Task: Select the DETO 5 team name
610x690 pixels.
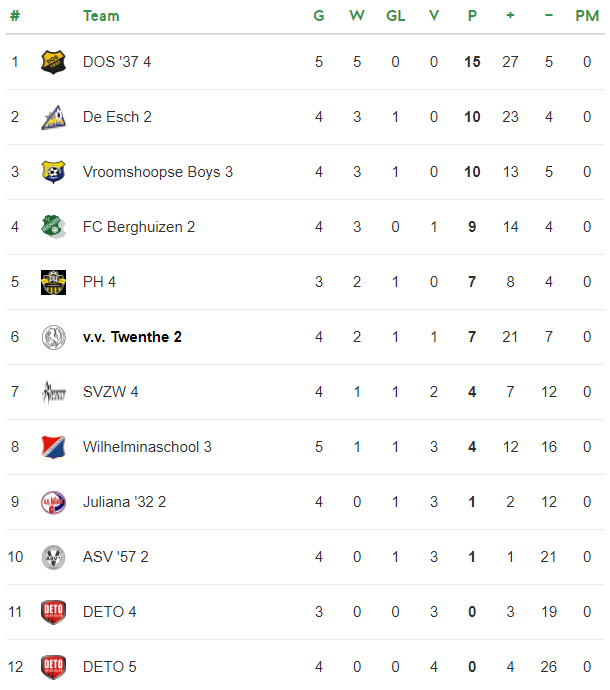Action: point(110,667)
